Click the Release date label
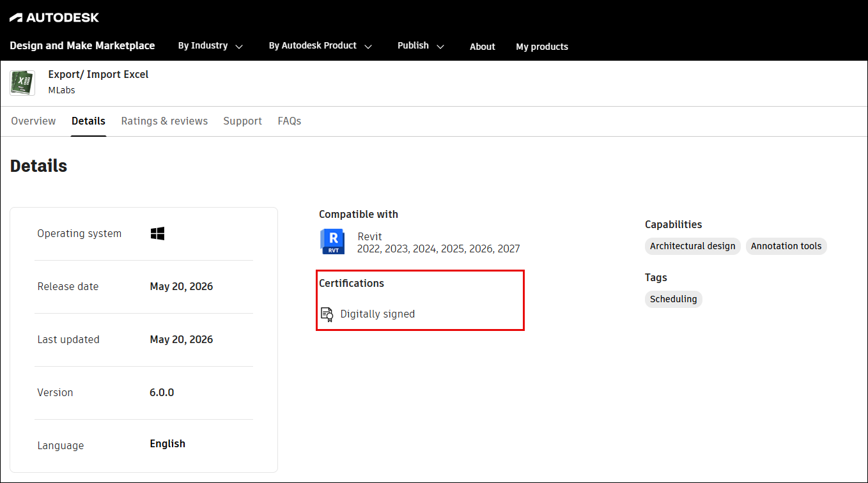The image size is (868, 483). [x=68, y=287]
